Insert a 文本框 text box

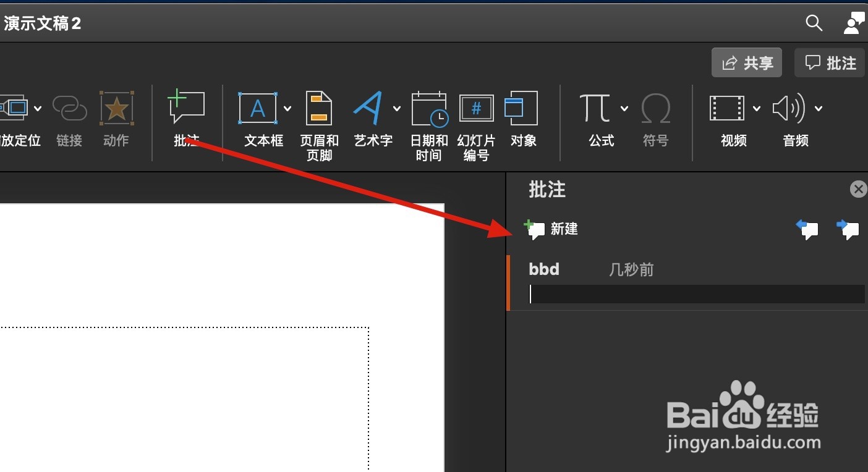[x=258, y=109]
